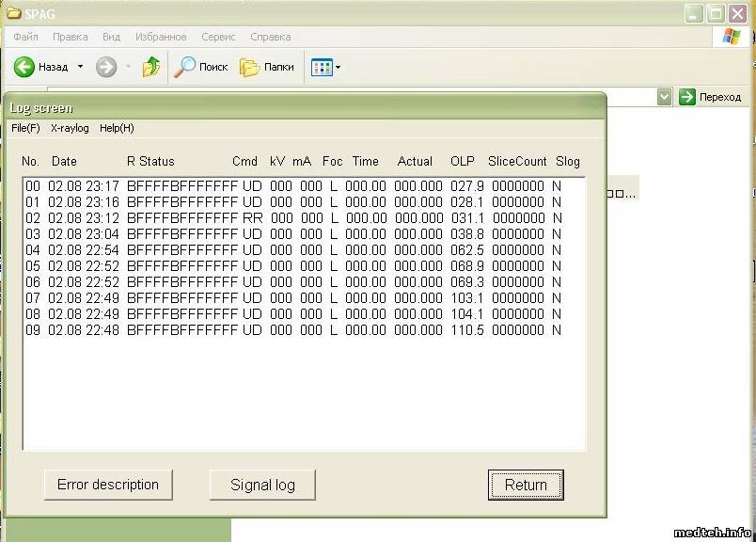The height and width of the screenshot is (542, 756).
Task: Click the Forward arrow icon
Action: coord(106,67)
